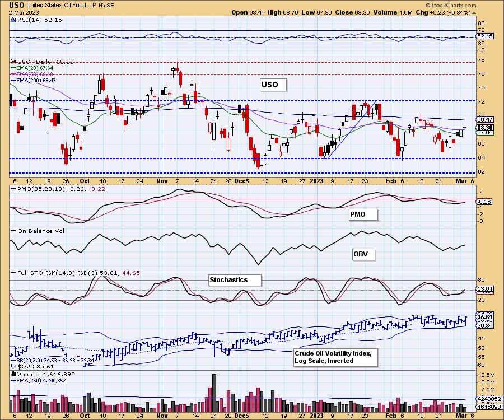Click the -0.26 PMO value tag
The image size is (504, 420).
(x=484, y=202)
